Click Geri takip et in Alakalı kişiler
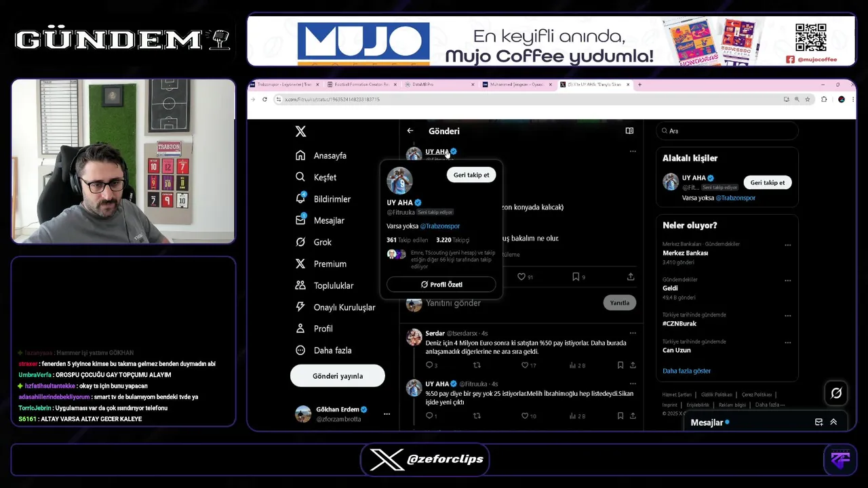 coord(768,182)
